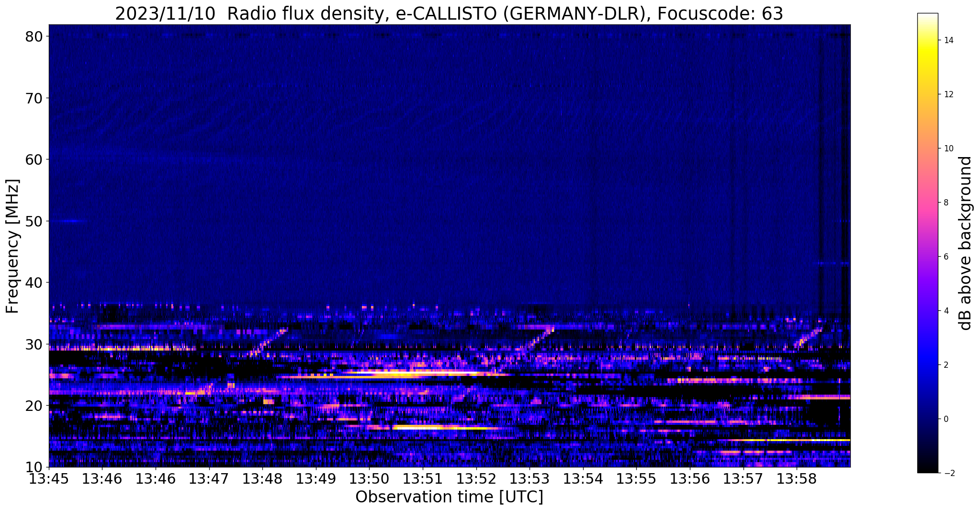Select the 50 MHz frequency tick label
The width and height of the screenshot is (980, 511).
(x=35, y=221)
